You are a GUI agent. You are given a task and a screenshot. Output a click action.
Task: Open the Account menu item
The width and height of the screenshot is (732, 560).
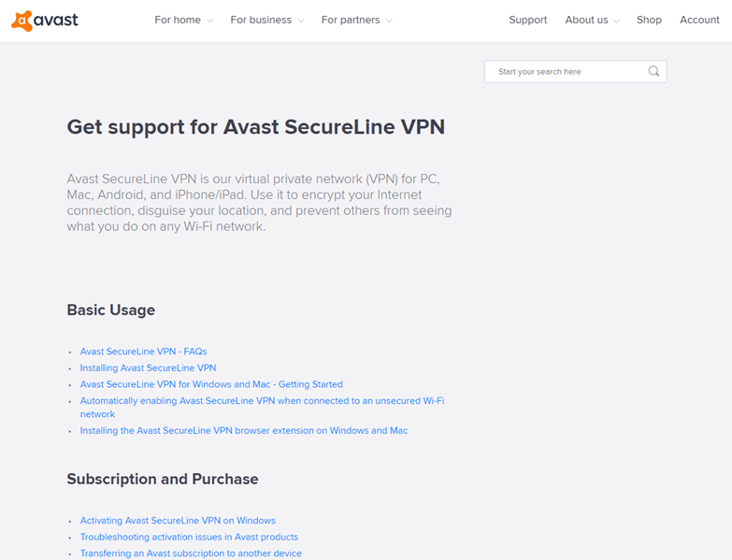pos(699,20)
